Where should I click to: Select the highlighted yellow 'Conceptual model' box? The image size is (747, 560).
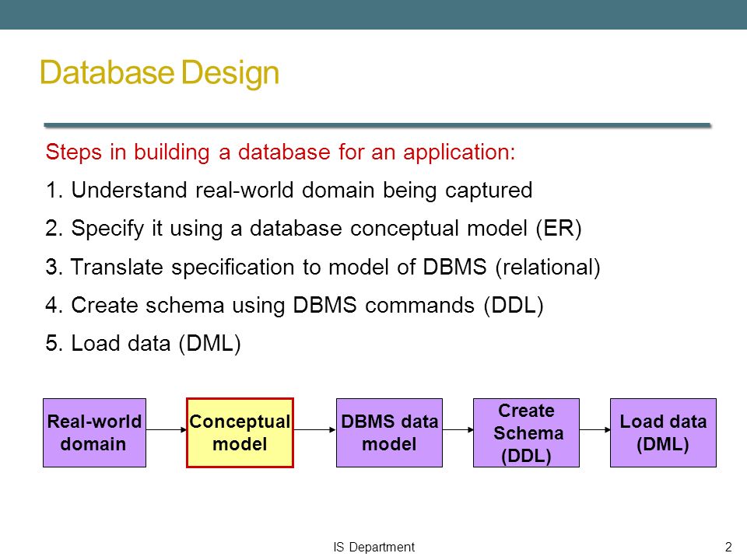pyautogui.click(x=240, y=433)
